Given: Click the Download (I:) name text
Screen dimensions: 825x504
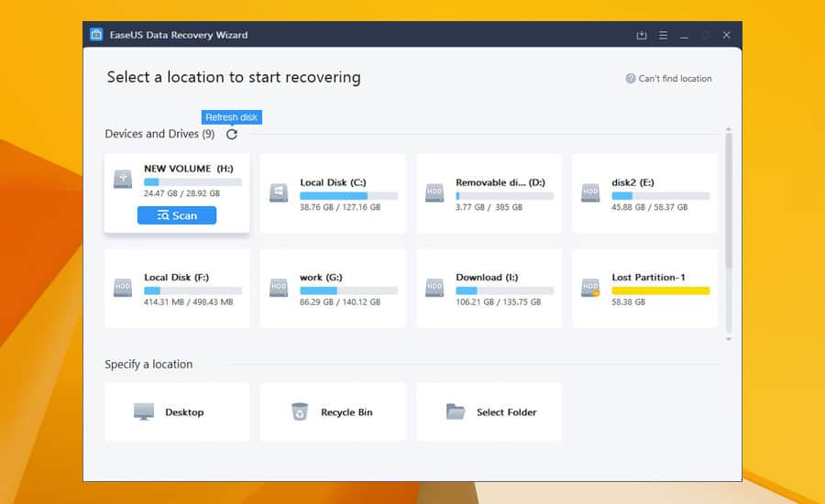Looking at the screenshot, I should [487, 278].
